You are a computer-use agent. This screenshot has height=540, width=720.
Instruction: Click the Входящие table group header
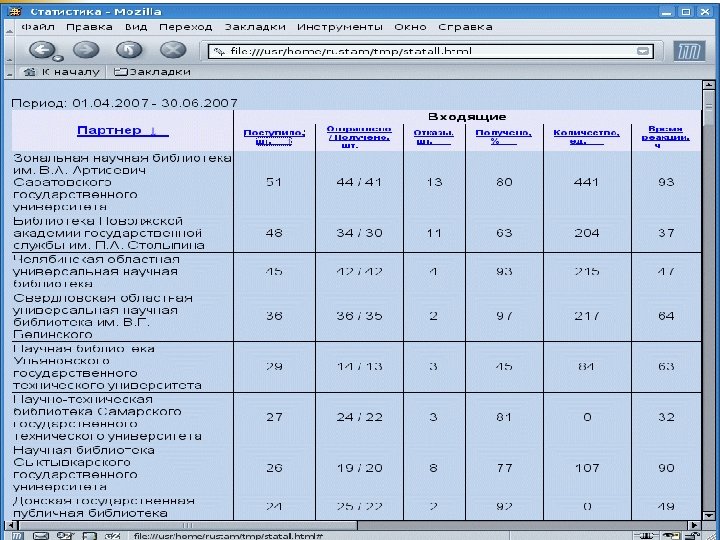pos(467,117)
